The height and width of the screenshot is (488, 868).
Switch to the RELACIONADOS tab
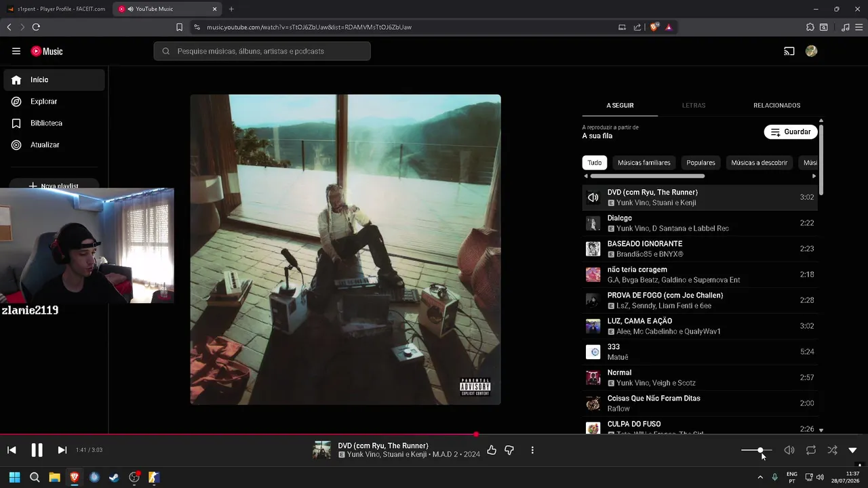[x=776, y=105]
